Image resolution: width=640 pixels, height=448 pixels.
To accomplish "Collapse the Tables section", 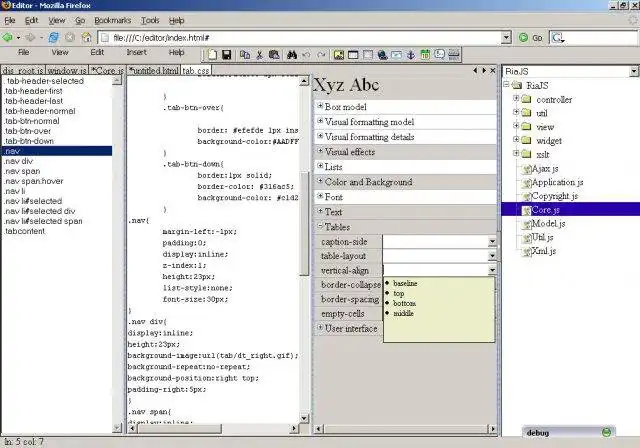I will [x=320, y=226].
